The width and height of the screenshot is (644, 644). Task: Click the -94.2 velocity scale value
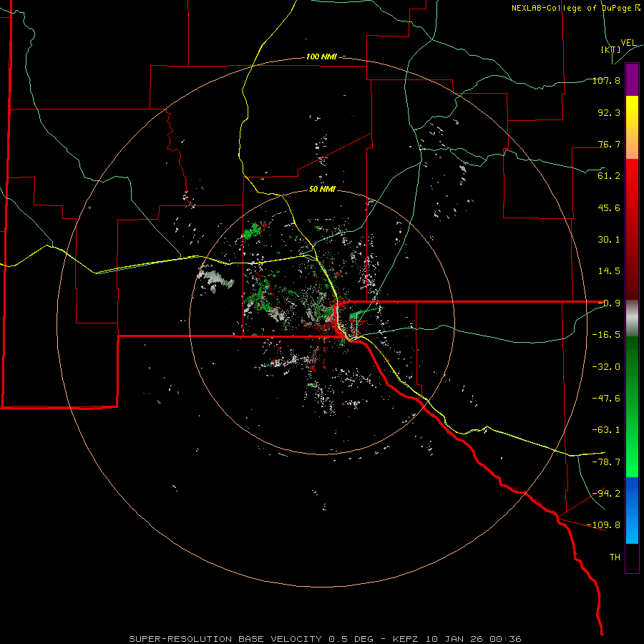click(606, 494)
